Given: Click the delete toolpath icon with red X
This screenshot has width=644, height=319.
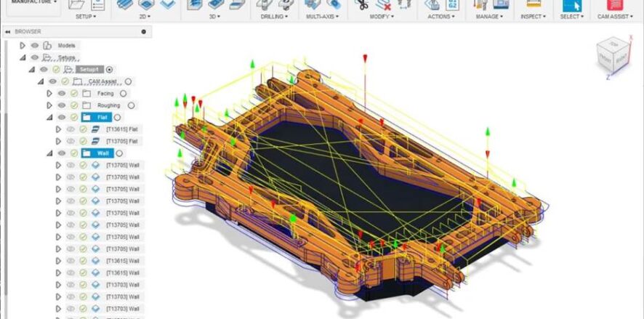Looking at the screenshot, I should [383, 4].
